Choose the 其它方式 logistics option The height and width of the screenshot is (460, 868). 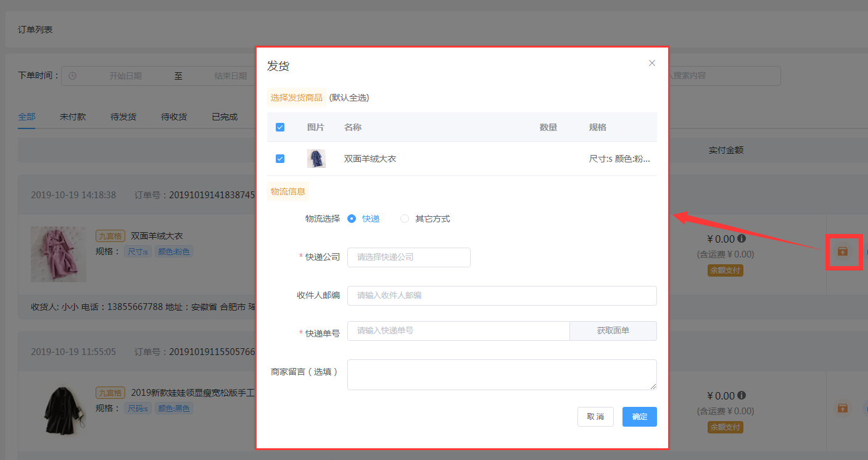425,219
